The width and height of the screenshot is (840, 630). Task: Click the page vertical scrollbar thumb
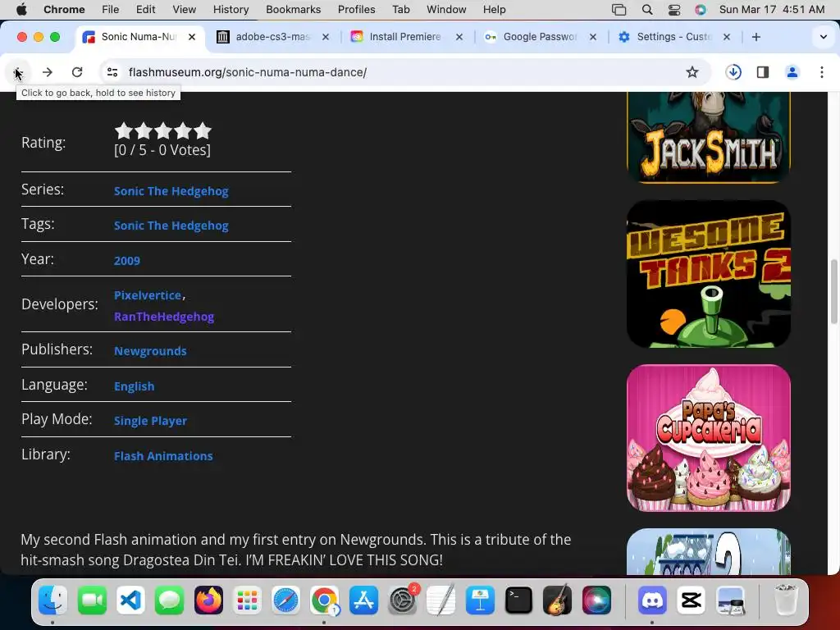[x=834, y=291]
